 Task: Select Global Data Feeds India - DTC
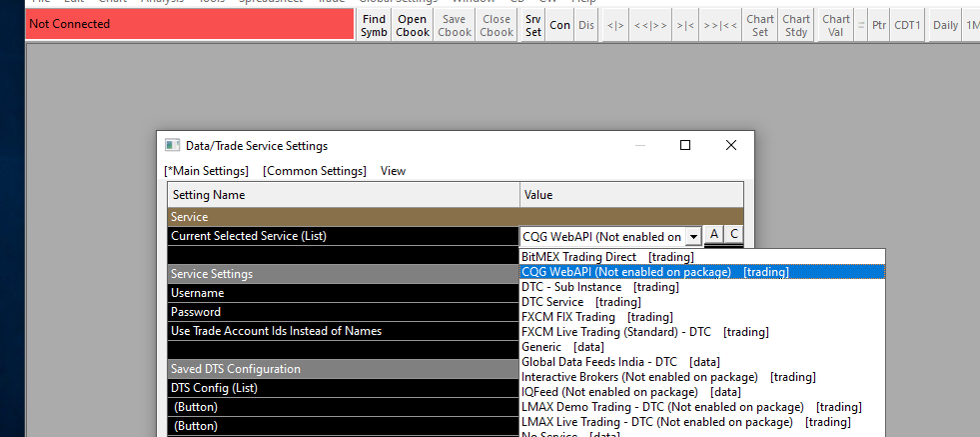(x=702, y=362)
